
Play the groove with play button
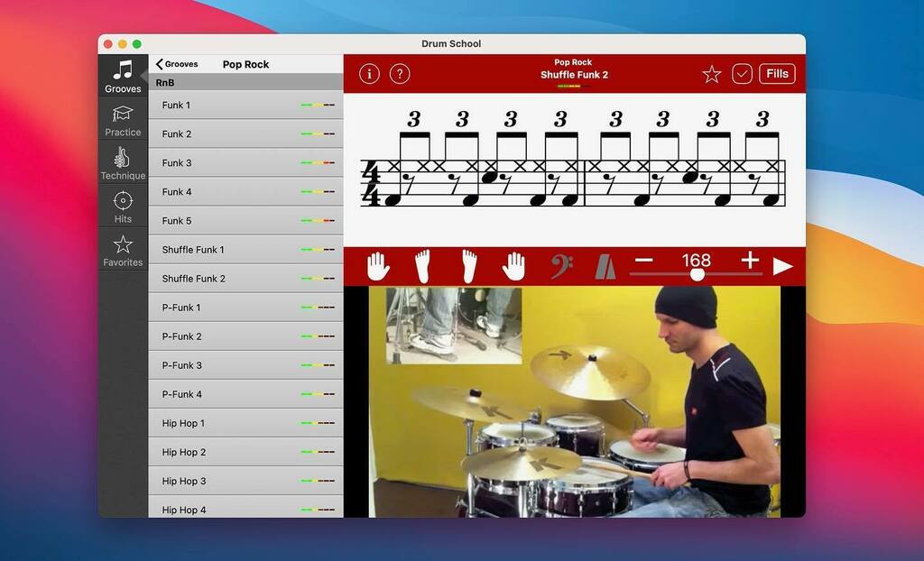(782, 266)
